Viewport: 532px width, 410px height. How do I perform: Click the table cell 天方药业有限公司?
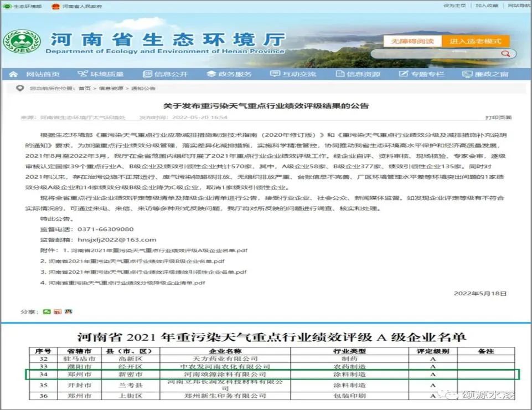coord(225,358)
